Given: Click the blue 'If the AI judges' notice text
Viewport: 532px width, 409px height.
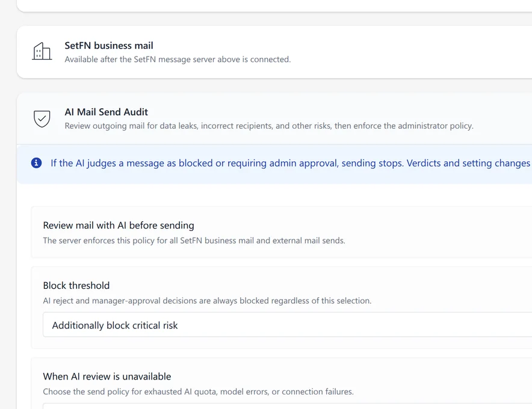Looking at the screenshot, I should pos(291,163).
